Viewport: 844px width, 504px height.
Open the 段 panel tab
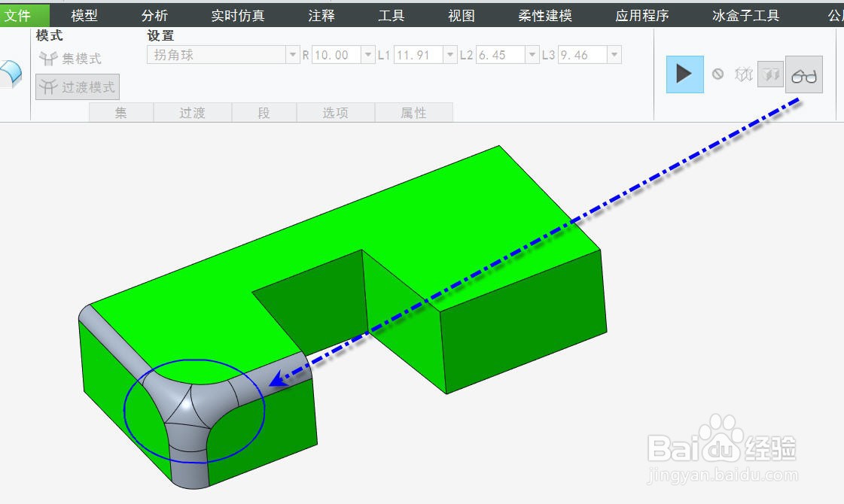point(264,112)
